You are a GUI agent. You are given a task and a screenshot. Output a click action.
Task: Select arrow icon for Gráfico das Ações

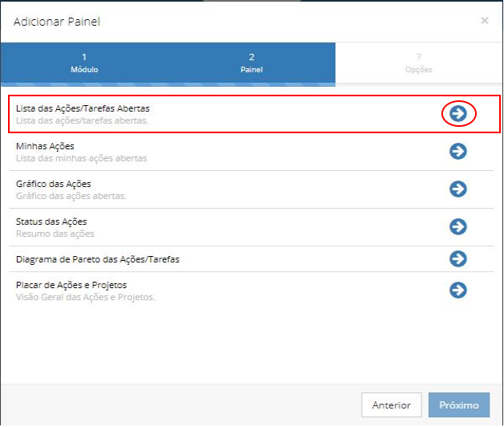coord(458,189)
